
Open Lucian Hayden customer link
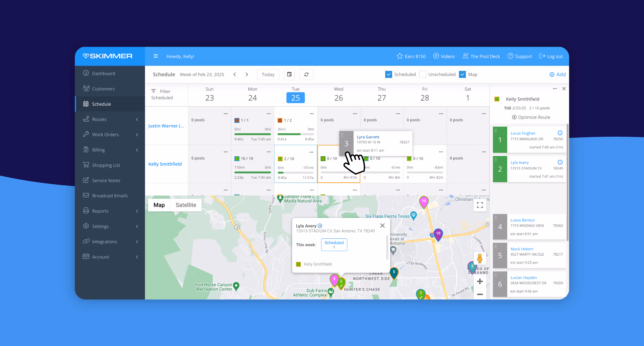[x=523, y=277]
